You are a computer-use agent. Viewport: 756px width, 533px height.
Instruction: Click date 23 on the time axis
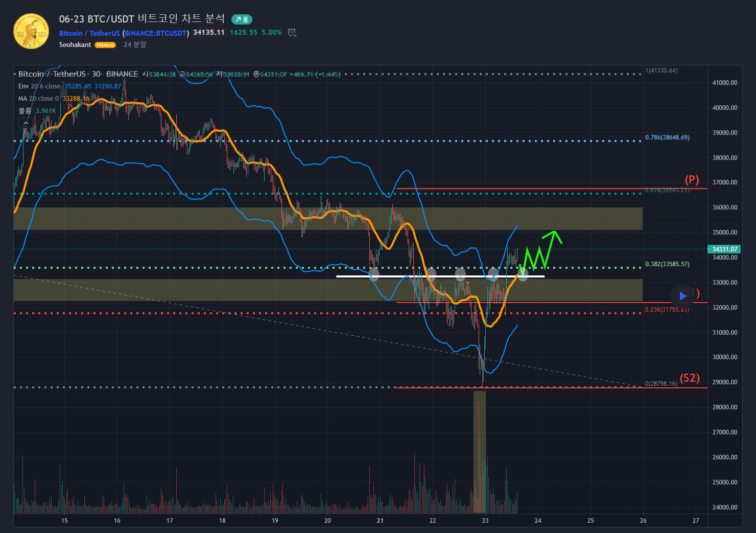click(485, 521)
